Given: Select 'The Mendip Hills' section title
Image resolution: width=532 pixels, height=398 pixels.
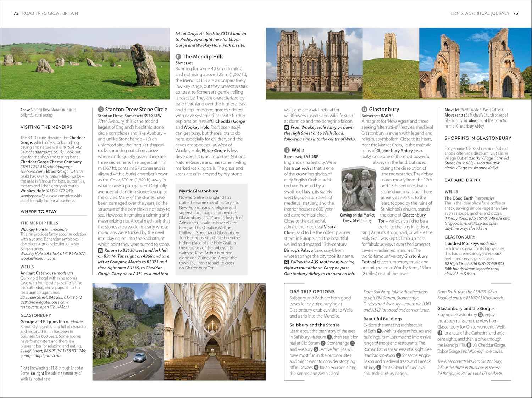Looking at the screenshot, I should (203, 57).
